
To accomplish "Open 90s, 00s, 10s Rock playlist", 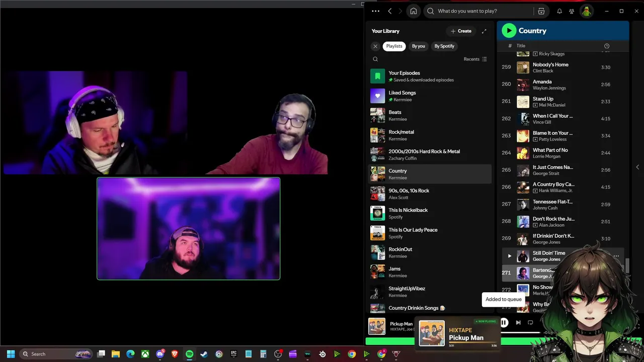I will 430,194.
